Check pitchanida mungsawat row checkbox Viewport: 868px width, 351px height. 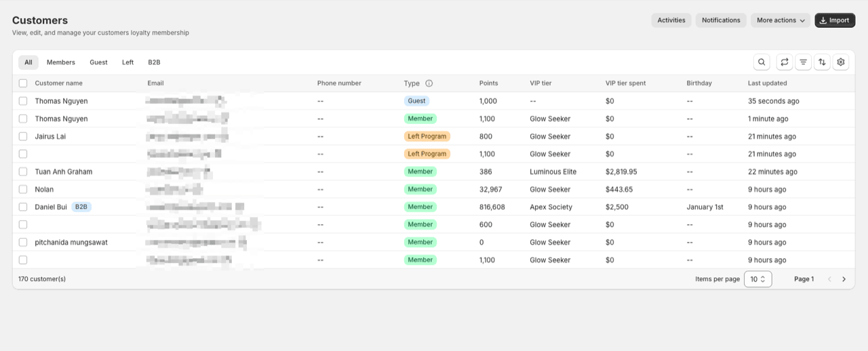coord(23,242)
